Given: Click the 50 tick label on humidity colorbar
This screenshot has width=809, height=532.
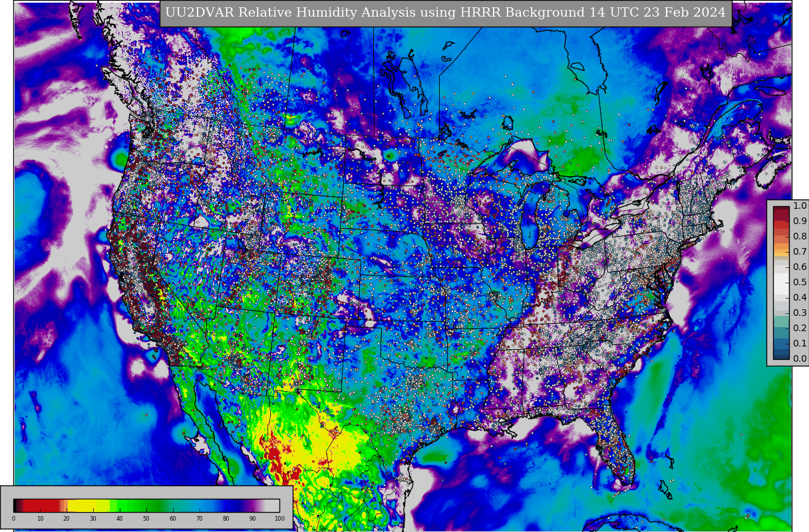Looking at the screenshot, I should point(146,518).
